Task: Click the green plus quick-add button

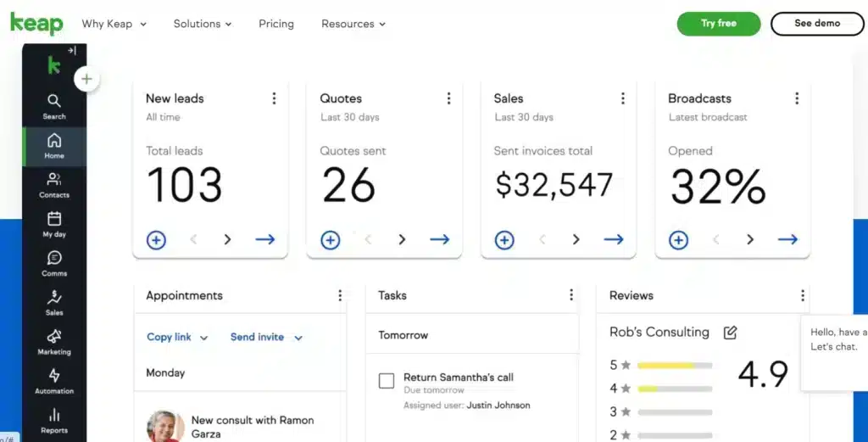Action: point(86,79)
